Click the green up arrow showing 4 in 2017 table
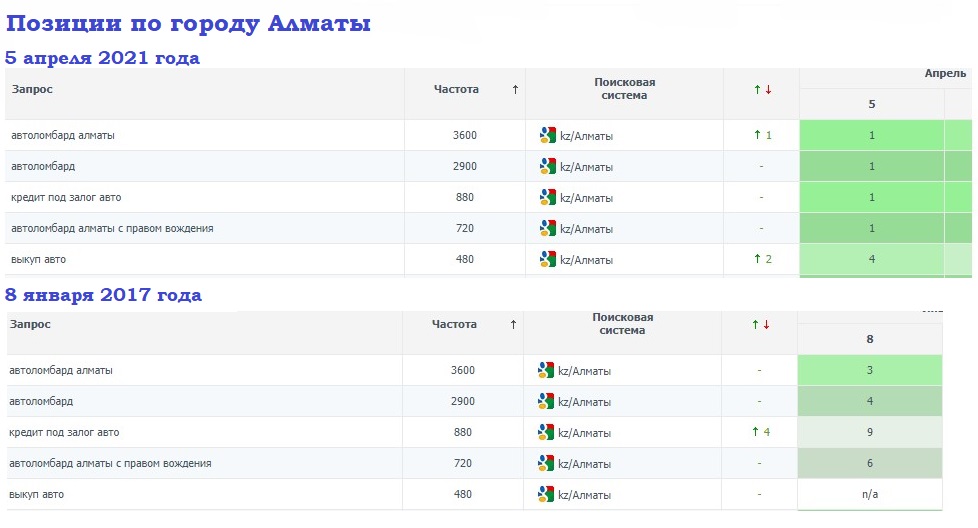The width and height of the screenshot is (978, 528). pyautogui.click(x=760, y=432)
